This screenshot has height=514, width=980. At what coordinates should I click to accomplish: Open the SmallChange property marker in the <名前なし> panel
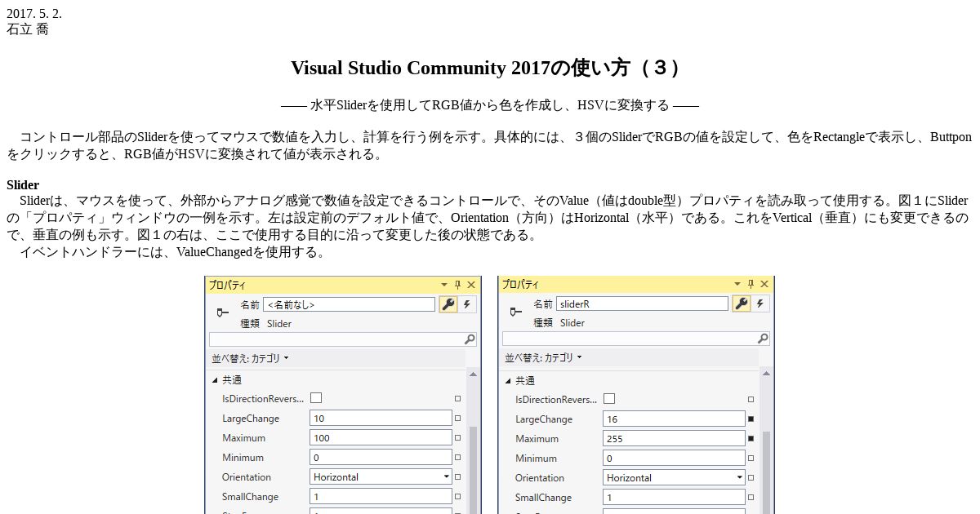coord(457,496)
